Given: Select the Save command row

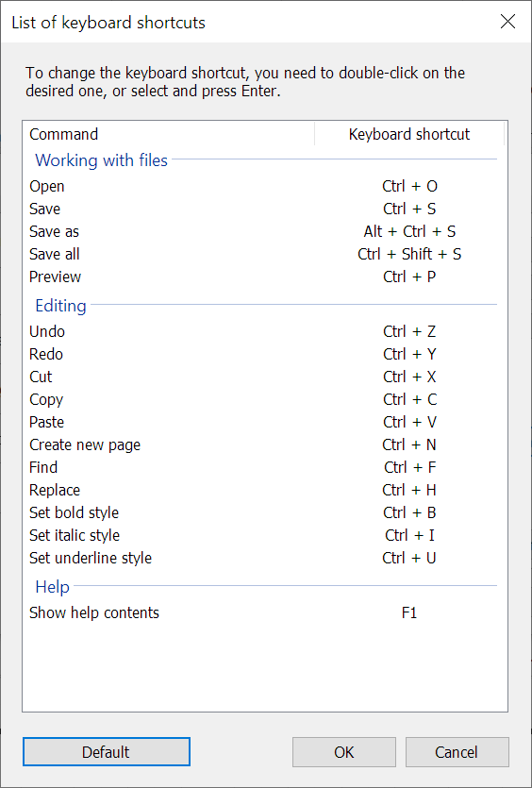Looking at the screenshot, I should pos(265,209).
